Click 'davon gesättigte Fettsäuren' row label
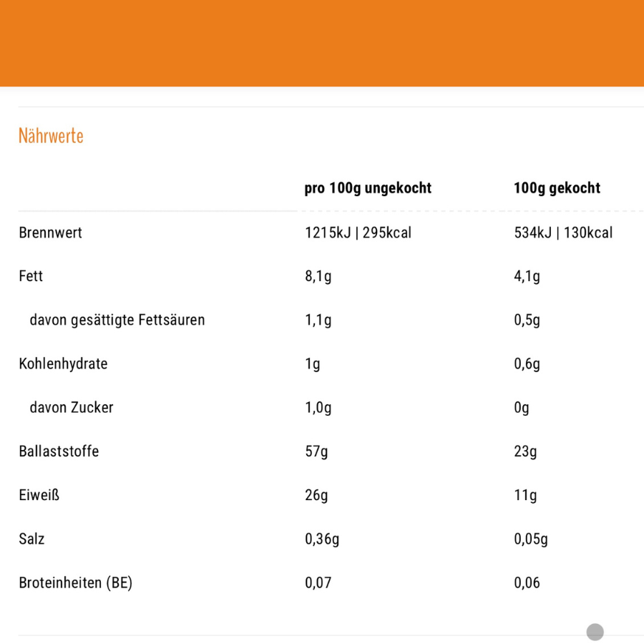 point(117,320)
